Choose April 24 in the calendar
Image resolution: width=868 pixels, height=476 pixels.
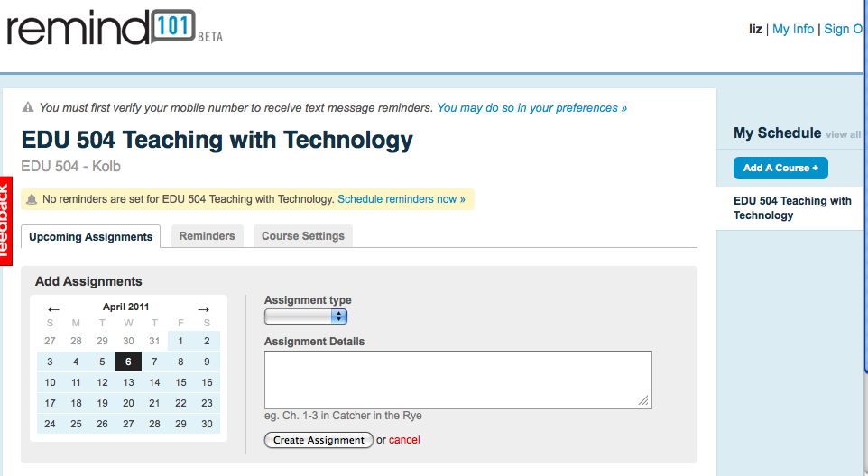[x=50, y=424]
